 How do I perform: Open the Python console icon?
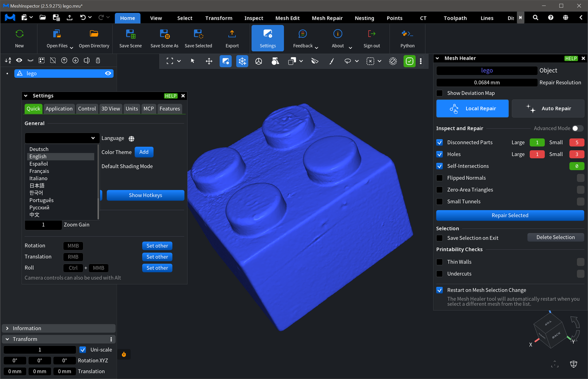(x=407, y=34)
